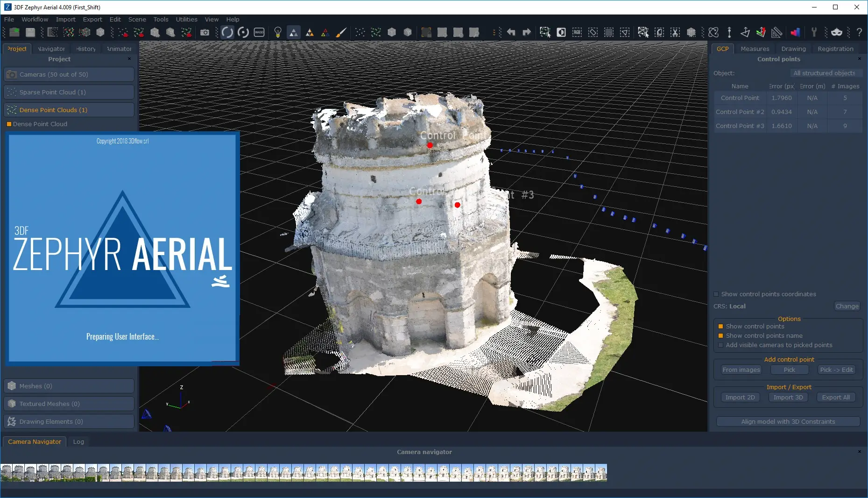Select the Control Point #3 row
This screenshot has height=498, width=868.
[788, 126]
